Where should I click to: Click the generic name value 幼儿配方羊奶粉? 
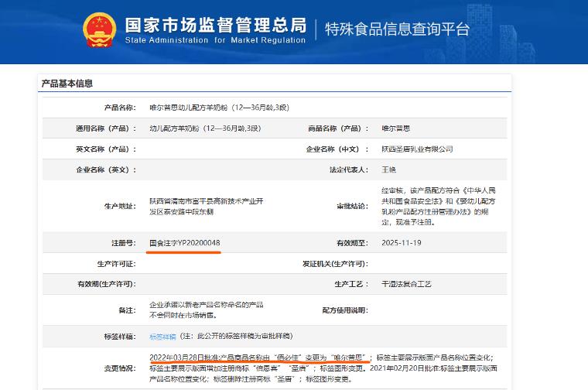[x=205, y=128]
